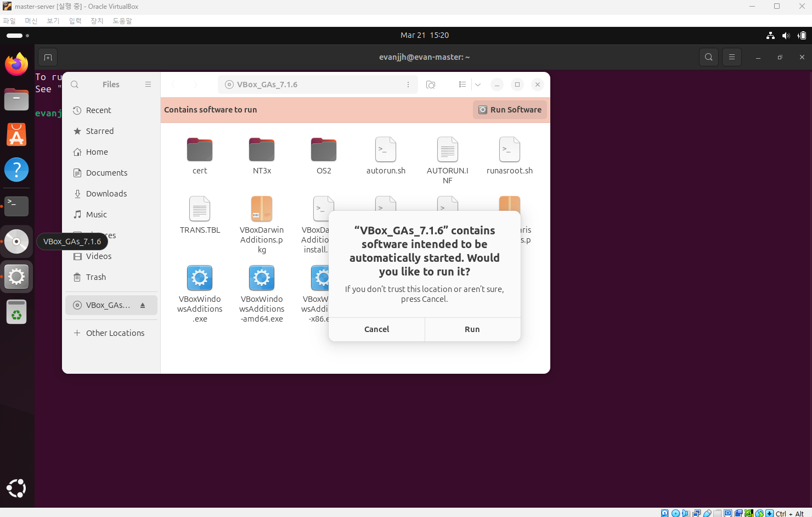Viewport: 812px width, 517px height.
Task: Eject the VBox_GAs disc in sidebar
Action: (x=143, y=305)
